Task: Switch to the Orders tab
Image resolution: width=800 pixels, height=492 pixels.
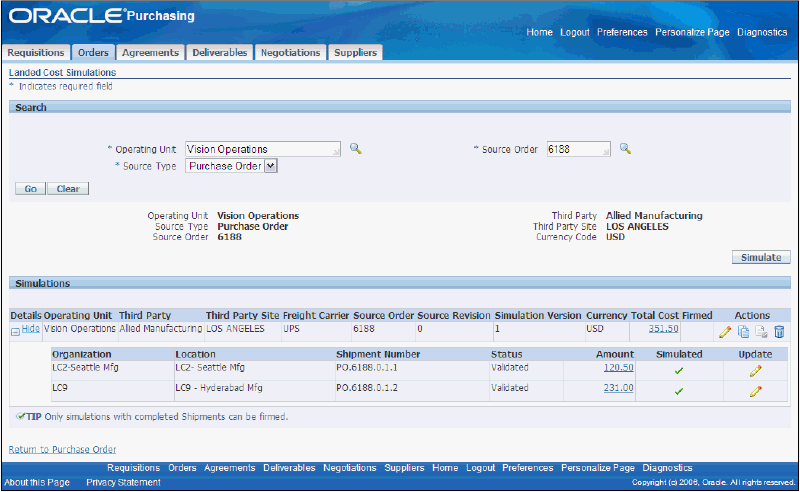Action: tap(93, 53)
